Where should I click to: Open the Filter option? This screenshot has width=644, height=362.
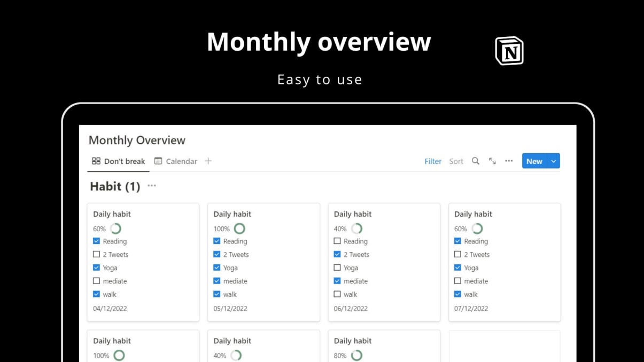point(433,161)
